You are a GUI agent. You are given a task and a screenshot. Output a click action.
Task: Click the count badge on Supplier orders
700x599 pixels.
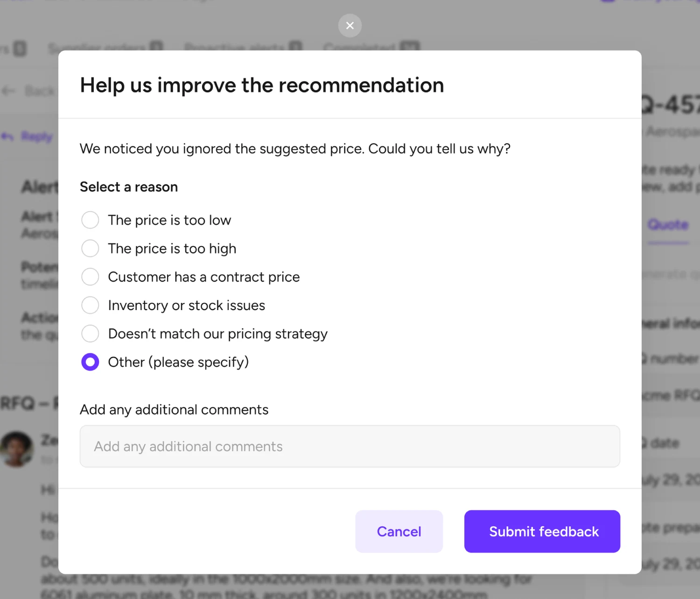click(x=156, y=47)
